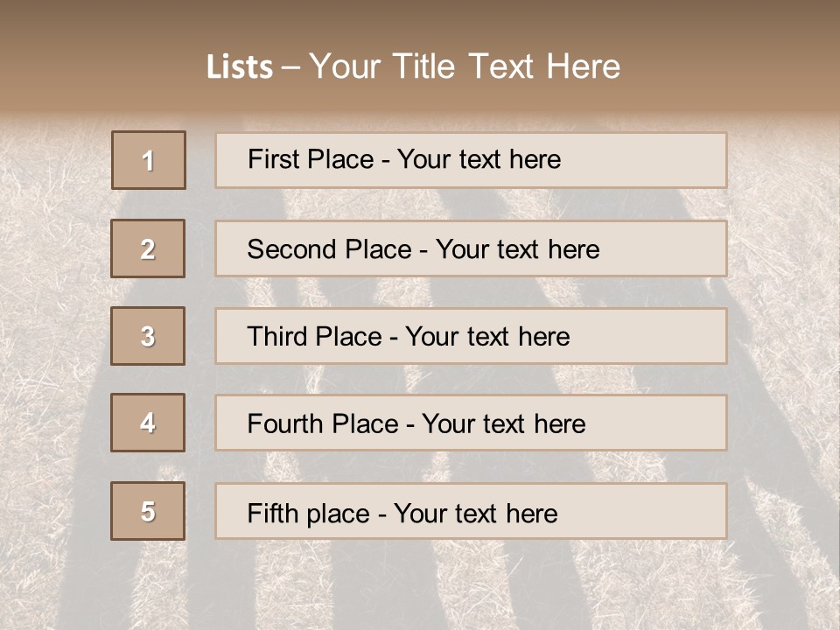840x630 pixels.
Task: Click the words "Third Place" in list
Action: (x=314, y=337)
